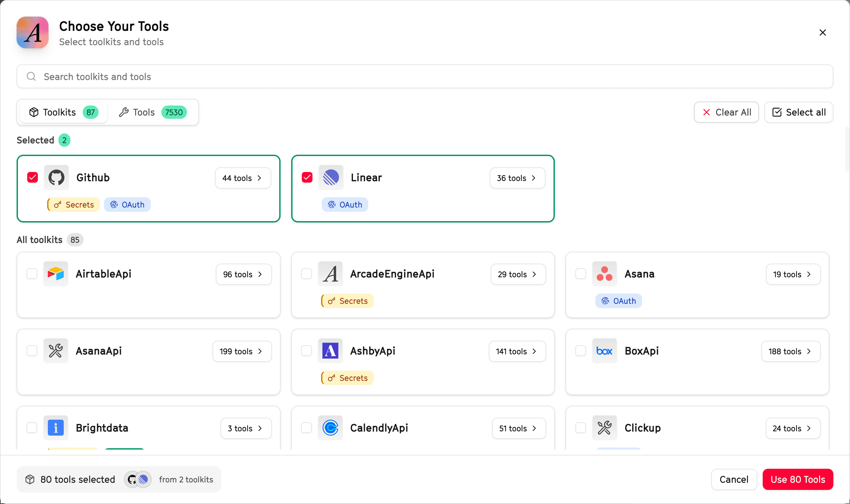Expand Github's 44 tools list
Viewport: 850px width, 504px height.
(243, 178)
